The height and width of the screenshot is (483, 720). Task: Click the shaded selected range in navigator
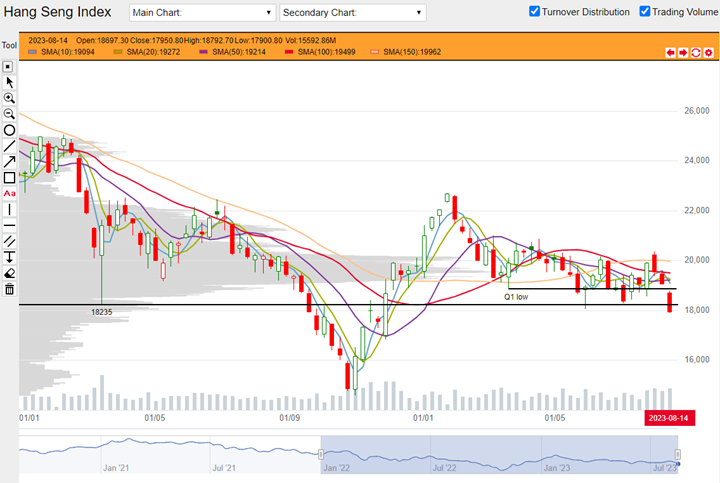(499, 455)
